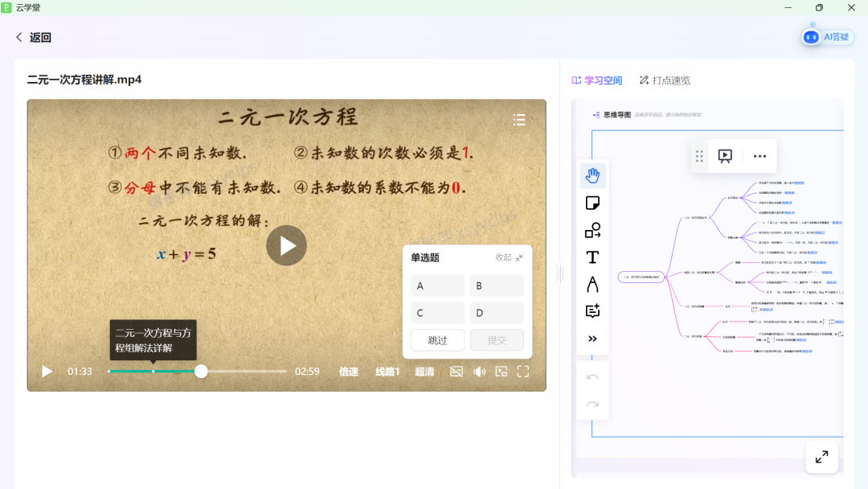Select answer option B
The height and width of the screenshot is (489, 868).
pyautogui.click(x=497, y=286)
